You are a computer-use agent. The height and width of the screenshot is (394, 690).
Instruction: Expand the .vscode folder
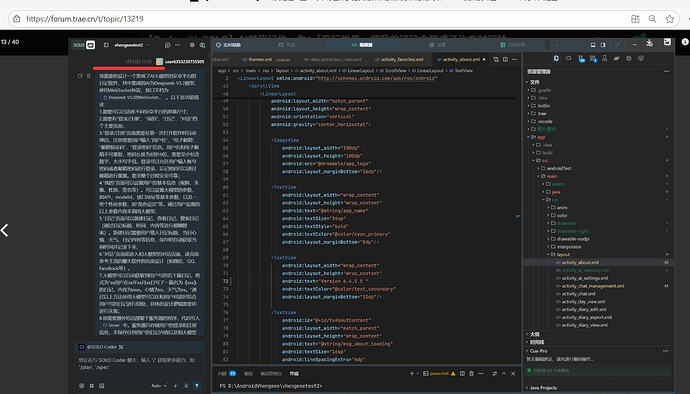pos(540,121)
